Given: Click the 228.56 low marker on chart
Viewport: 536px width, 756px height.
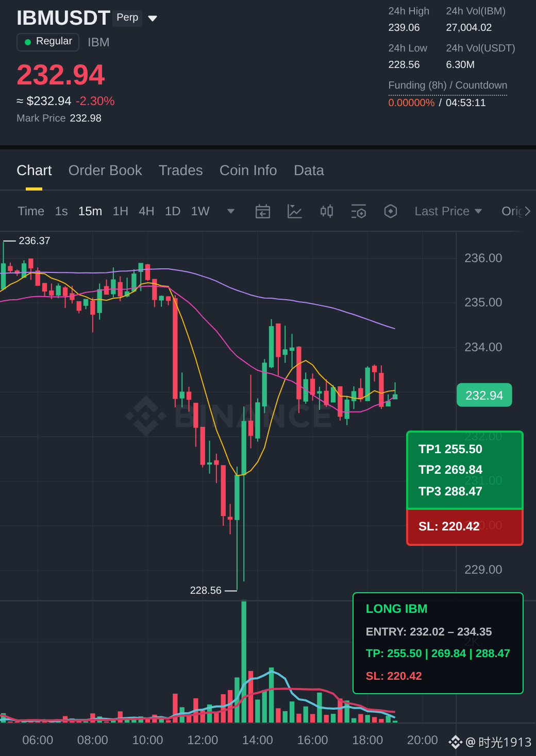Looking at the screenshot, I should pos(206,590).
